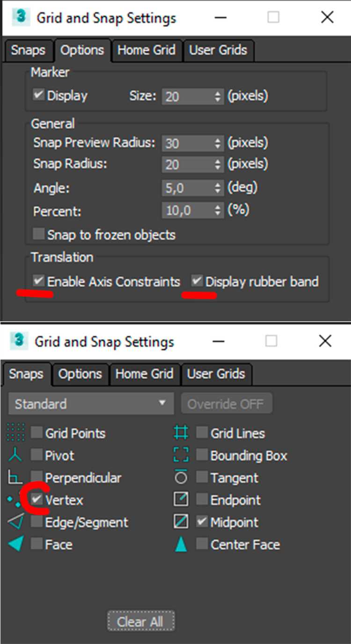Viewport: 351px width, 644px height.
Task: Click the Pivot snap icon
Action: coord(15,455)
